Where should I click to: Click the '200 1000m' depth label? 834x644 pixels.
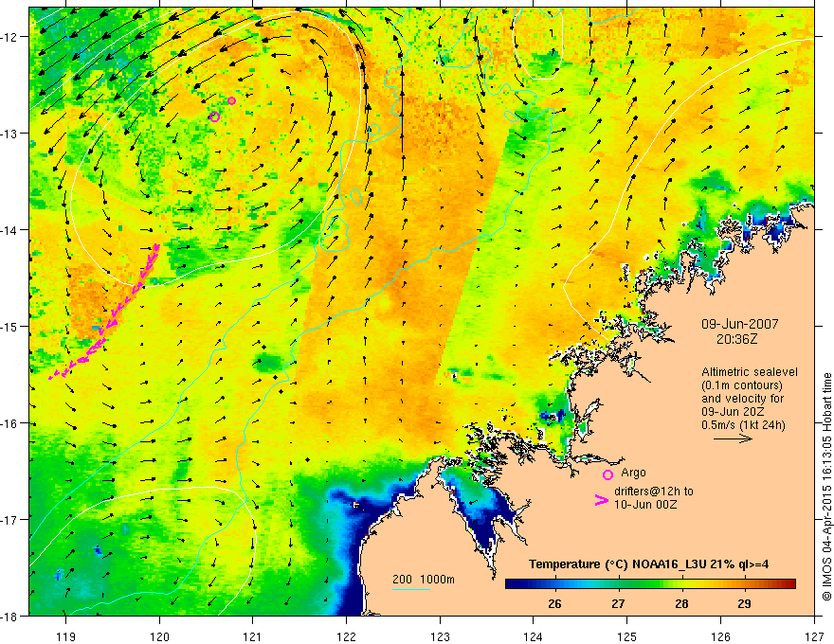point(424,580)
